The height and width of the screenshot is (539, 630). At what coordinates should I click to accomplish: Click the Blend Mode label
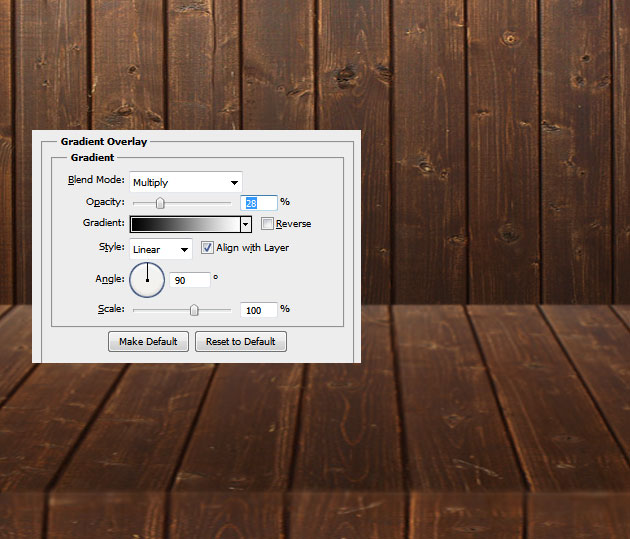tap(96, 180)
